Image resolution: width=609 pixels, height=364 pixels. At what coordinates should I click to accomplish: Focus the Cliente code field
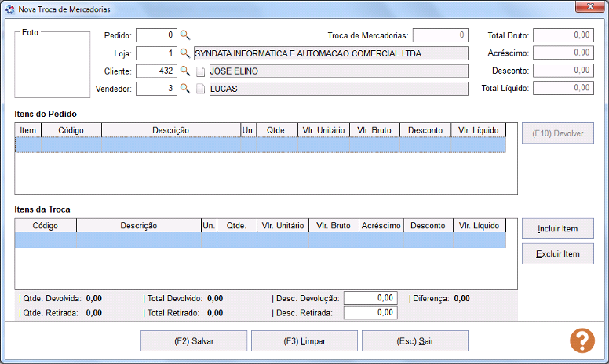point(156,71)
